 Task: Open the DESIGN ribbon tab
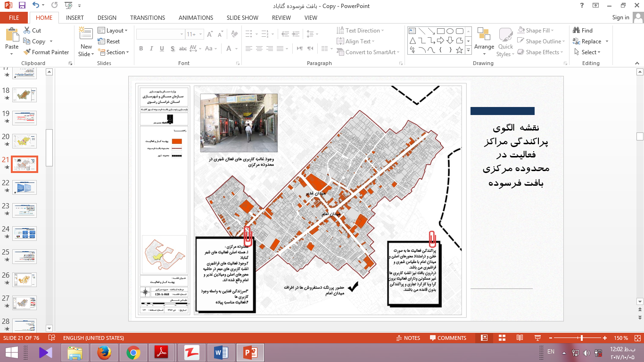coord(107,18)
